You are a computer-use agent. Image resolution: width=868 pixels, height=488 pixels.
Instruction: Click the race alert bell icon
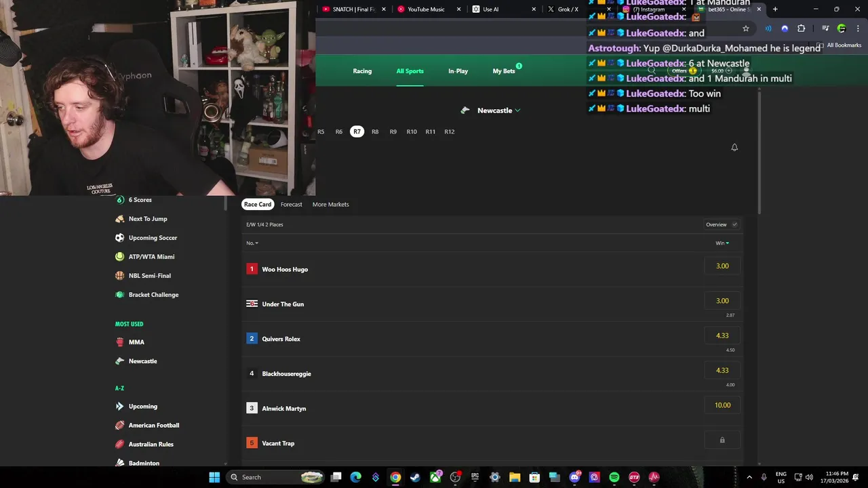[x=734, y=147]
